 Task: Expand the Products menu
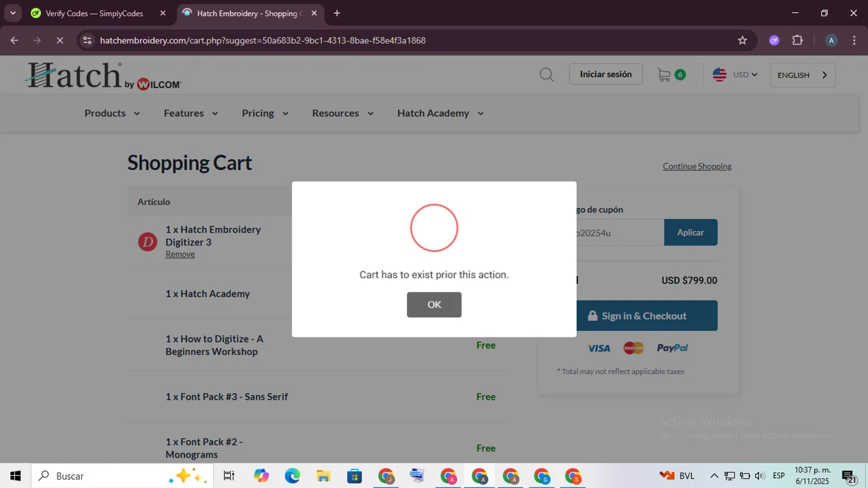[112, 113]
